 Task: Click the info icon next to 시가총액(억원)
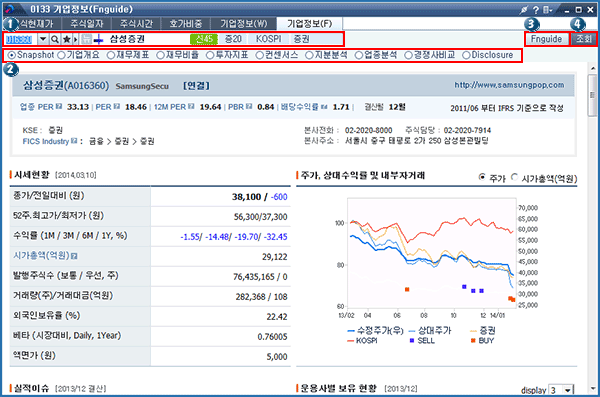[x=74, y=256]
